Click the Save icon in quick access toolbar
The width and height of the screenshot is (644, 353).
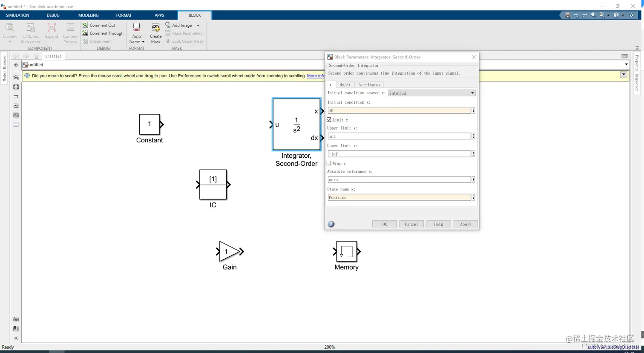tap(567, 15)
